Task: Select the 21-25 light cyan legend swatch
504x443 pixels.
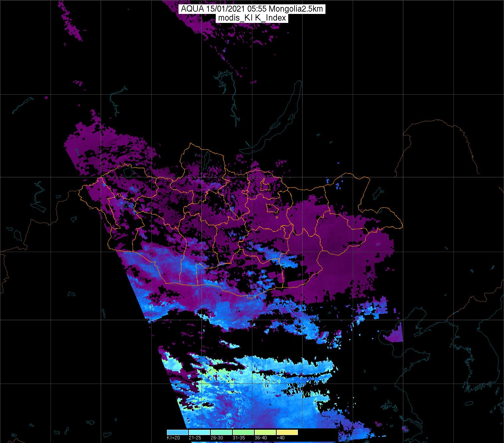Action: (x=199, y=432)
